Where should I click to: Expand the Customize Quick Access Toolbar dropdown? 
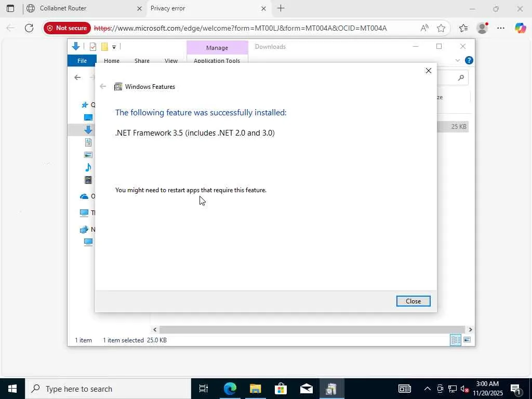point(114,47)
